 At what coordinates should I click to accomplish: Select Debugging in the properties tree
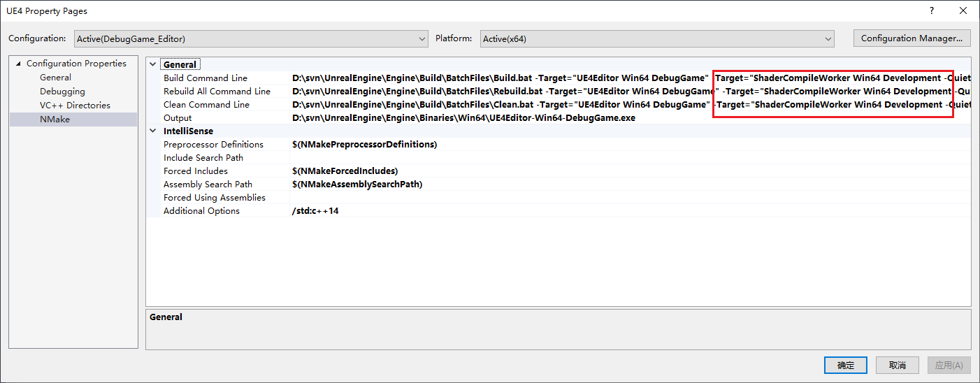click(62, 92)
